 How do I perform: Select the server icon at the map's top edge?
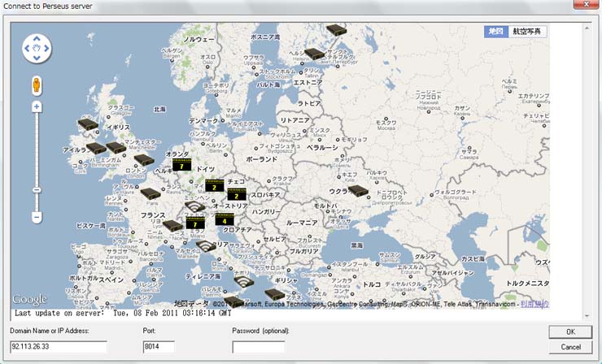[336, 29]
